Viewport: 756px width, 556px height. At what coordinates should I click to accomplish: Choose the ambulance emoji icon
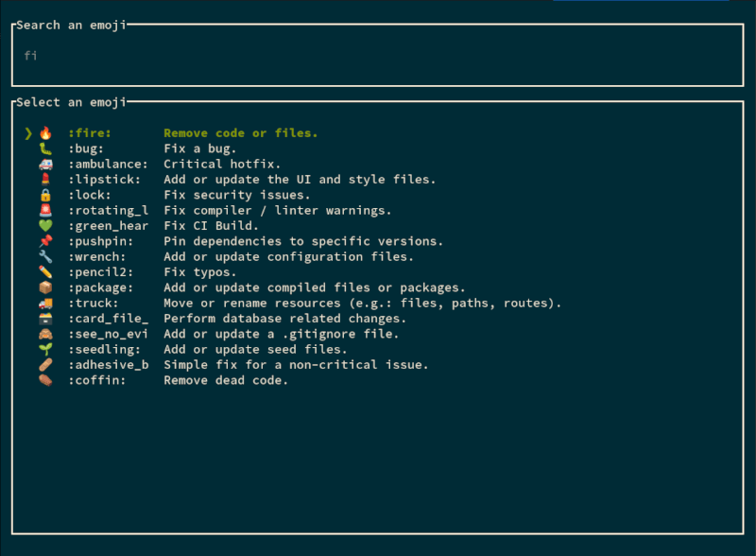tap(45, 164)
